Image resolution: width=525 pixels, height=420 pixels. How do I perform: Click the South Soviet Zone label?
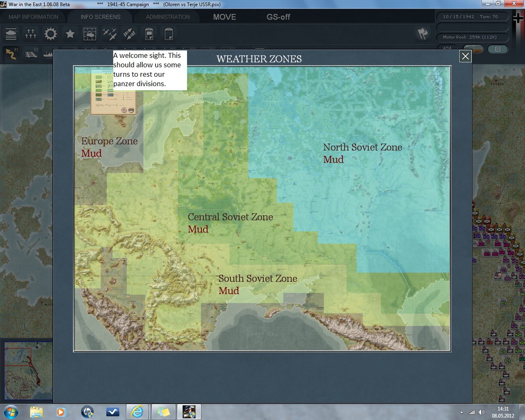click(258, 278)
